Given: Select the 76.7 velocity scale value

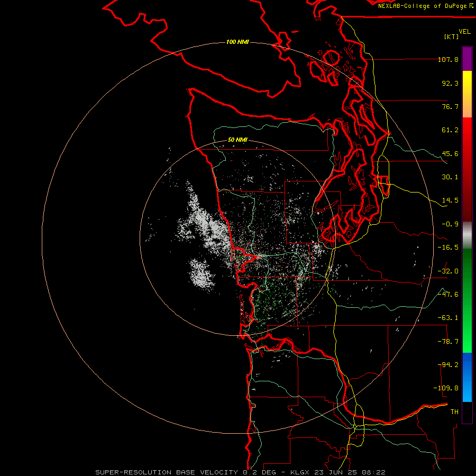Looking at the screenshot, I should pyautogui.click(x=450, y=106).
